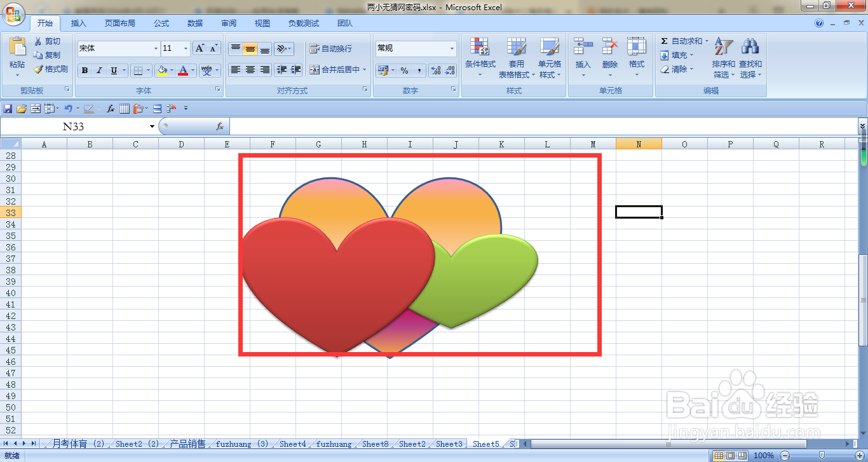The image size is (868, 462).
Task: Apply percent style (%)
Action: 404,71
